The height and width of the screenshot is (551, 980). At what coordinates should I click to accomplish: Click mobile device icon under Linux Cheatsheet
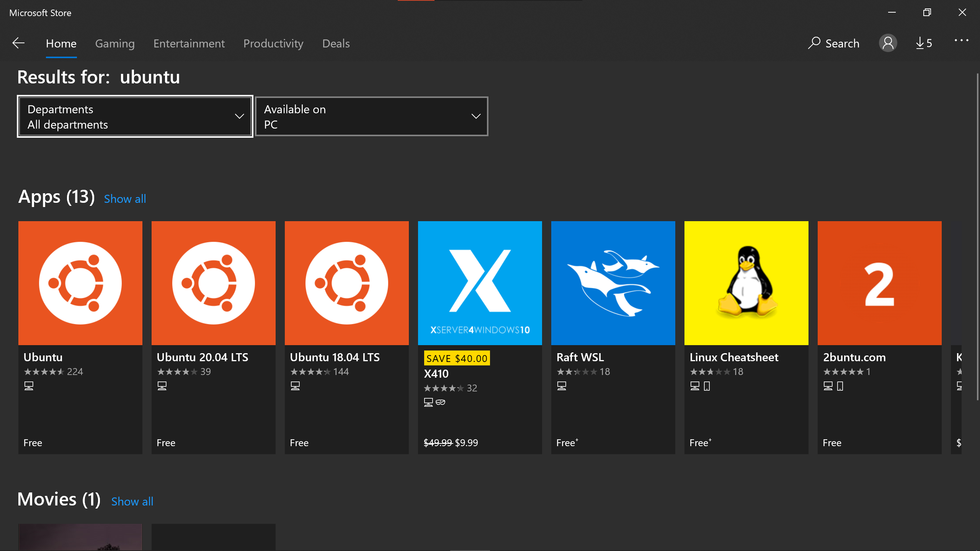(x=707, y=386)
